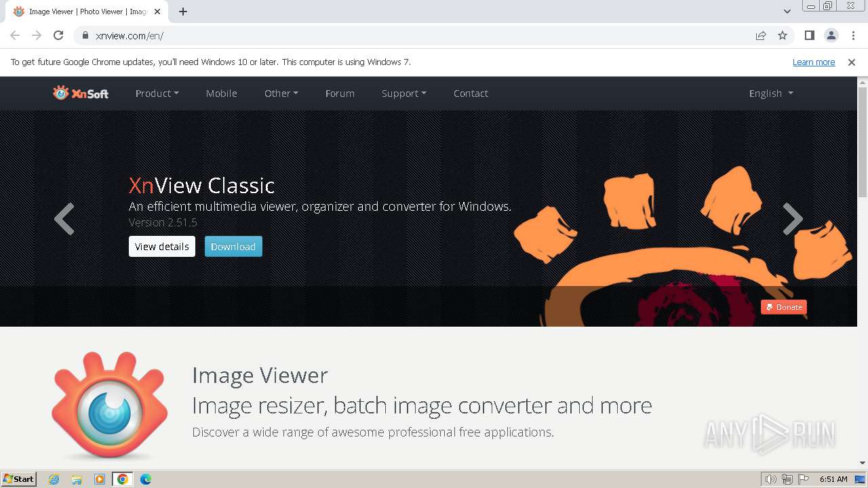The image size is (868, 488).
Task: Click the taskbar clock showing 6:51 AM
Action: coord(833,479)
